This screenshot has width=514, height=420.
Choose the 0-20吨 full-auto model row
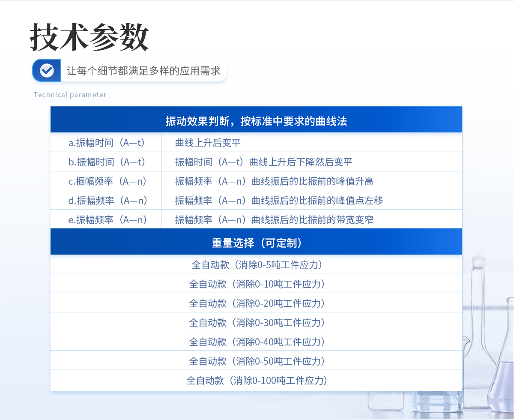click(x=256, y=303)
